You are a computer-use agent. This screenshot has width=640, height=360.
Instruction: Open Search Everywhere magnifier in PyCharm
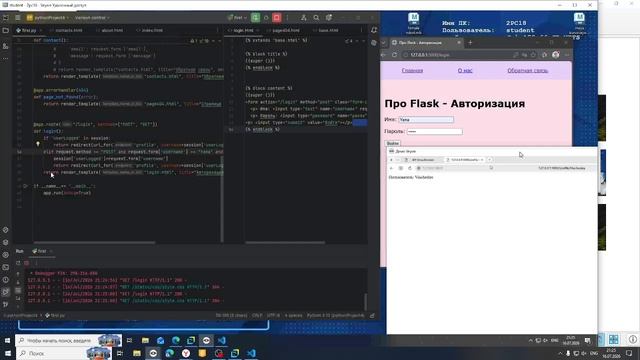tap(316, 18)
